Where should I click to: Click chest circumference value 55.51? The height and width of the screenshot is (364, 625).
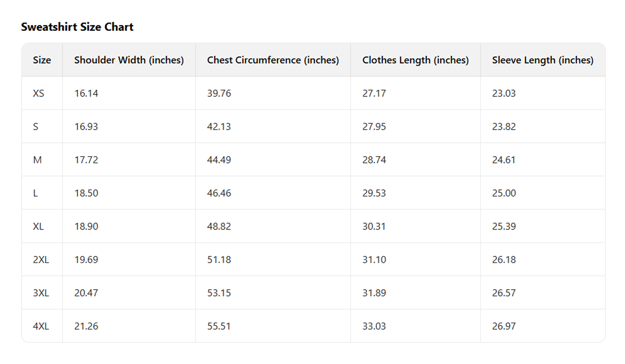coord(219,326)
